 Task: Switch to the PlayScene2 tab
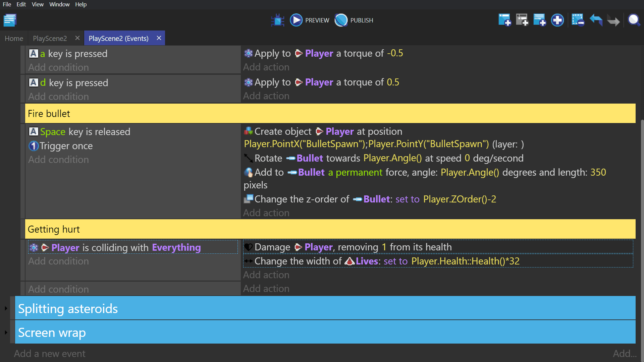coord(50,39)
